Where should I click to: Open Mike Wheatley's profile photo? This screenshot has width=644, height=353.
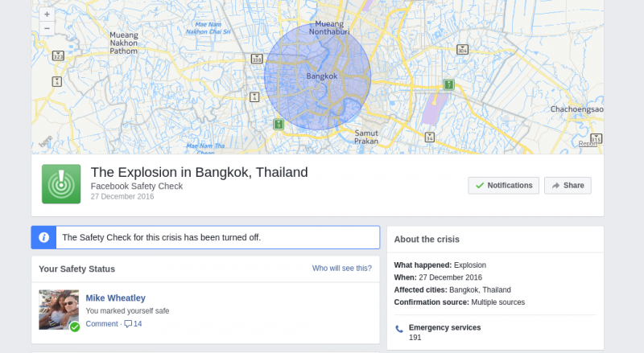point(59,310)
